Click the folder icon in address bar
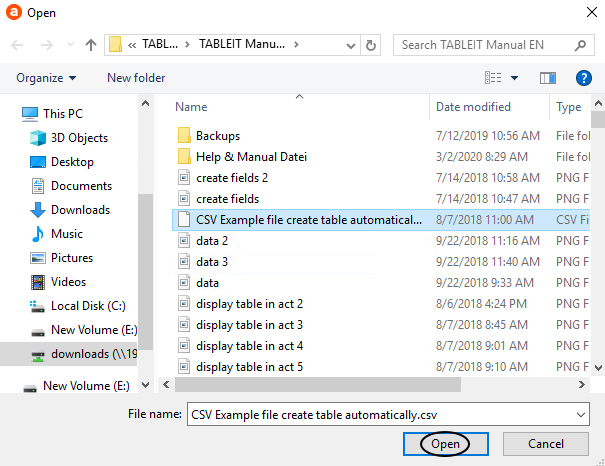 115,44
